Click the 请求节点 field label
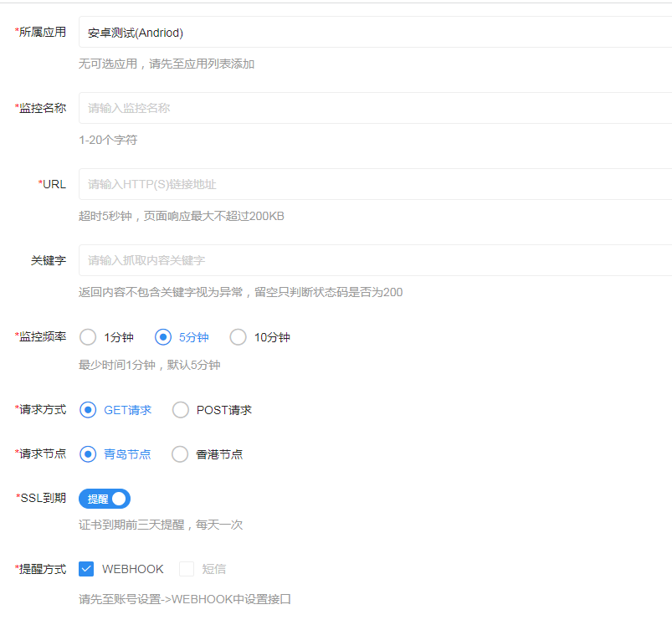This screenshot has width=672, height=620. click(41, 453)
